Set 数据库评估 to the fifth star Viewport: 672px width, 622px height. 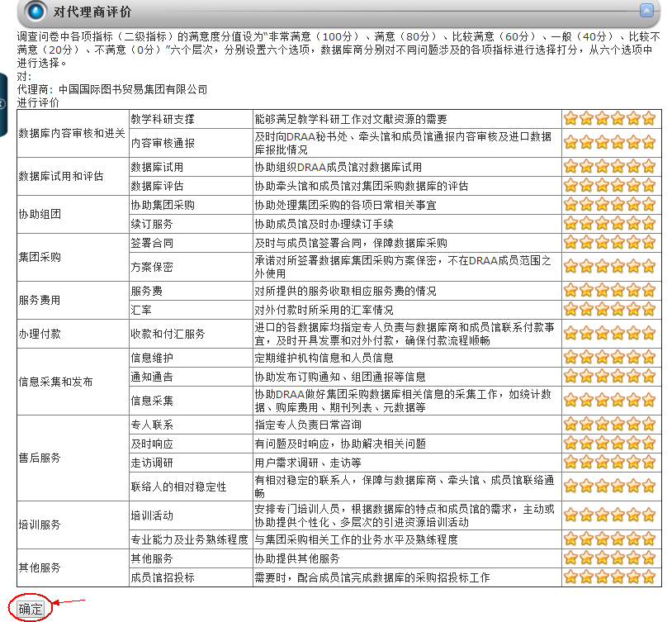(633, 185)
